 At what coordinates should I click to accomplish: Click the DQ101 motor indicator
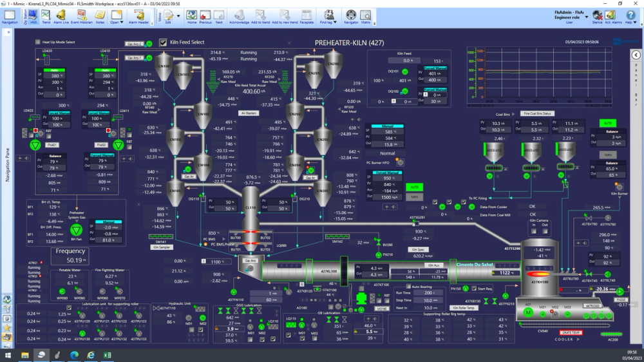click(405, 71)
